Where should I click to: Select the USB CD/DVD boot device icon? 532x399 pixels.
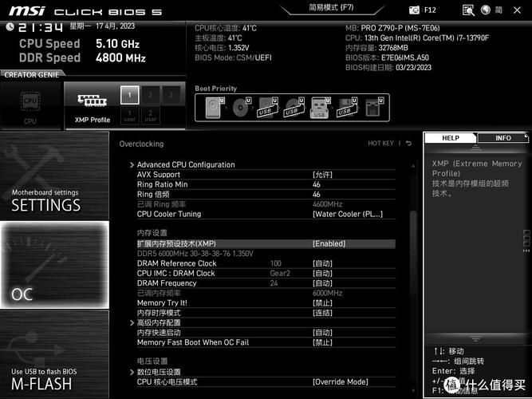294,108
